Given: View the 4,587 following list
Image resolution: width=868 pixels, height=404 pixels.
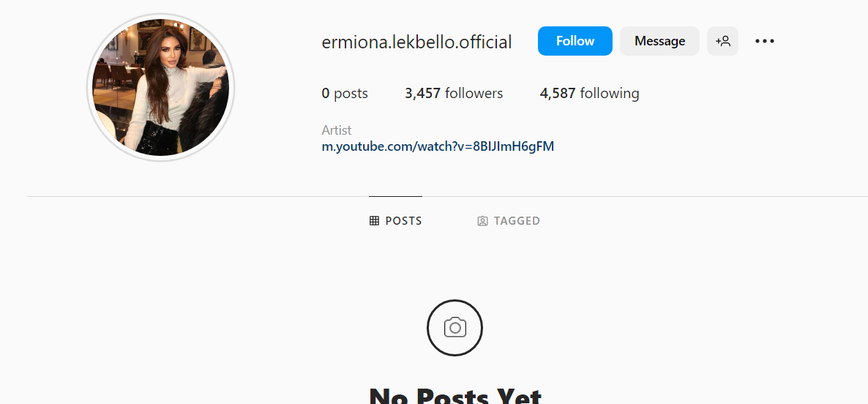Looking at the screenshot, I should [590, 94].
